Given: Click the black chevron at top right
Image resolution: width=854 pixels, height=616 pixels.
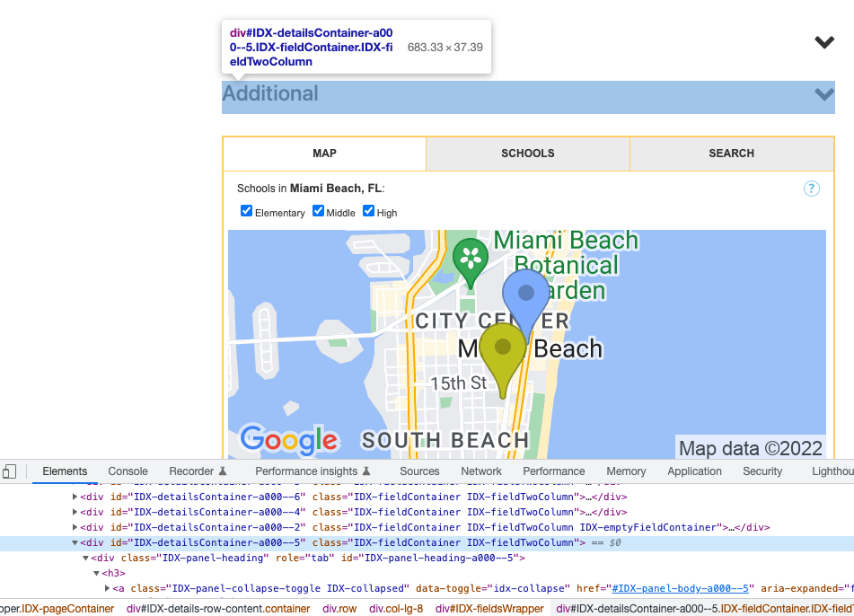Looking at the screenshot, I should [x=823, y=42].
